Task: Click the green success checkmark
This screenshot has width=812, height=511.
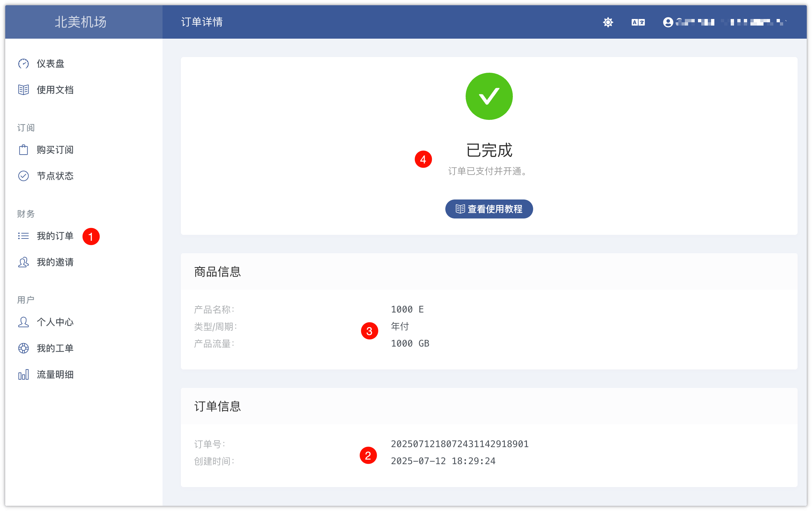Action: 489,96
